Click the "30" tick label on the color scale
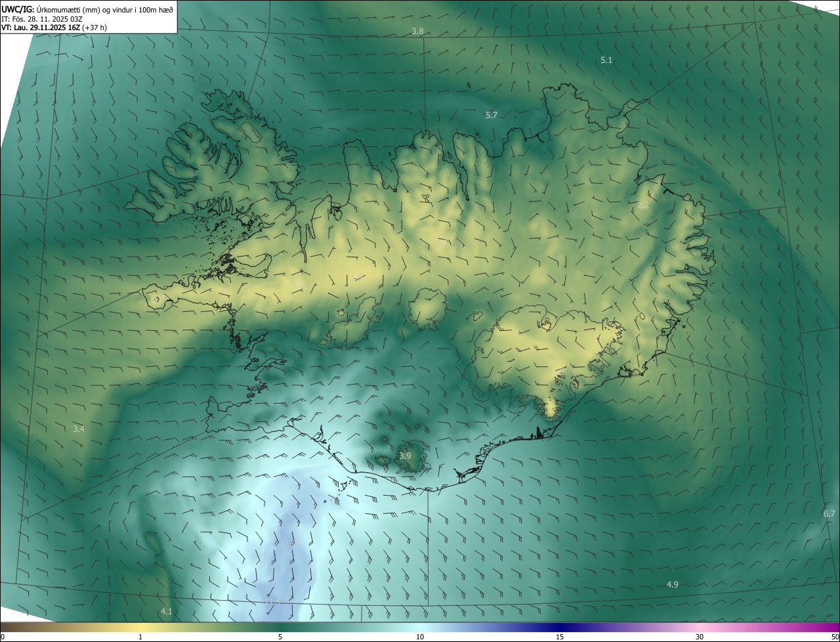 point(700,637)
